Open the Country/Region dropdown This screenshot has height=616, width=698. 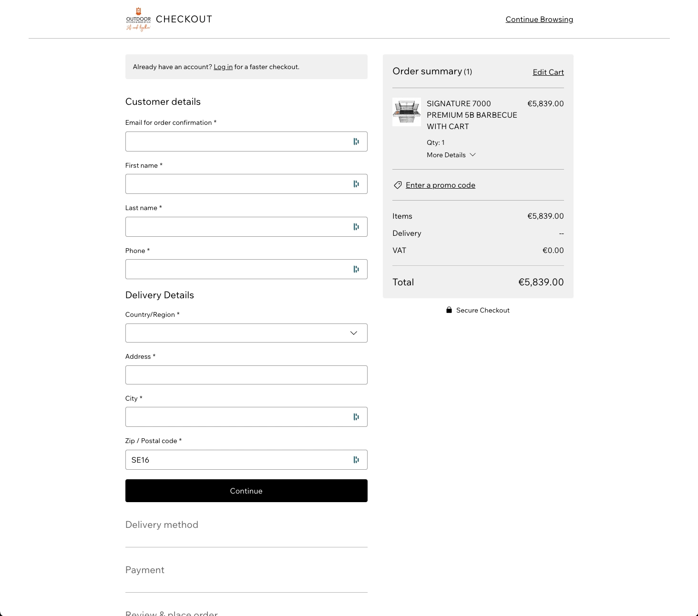(246, 333)
